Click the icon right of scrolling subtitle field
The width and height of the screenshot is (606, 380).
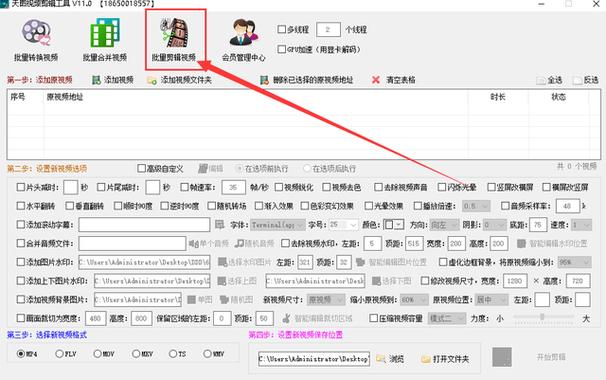(220, 225)
